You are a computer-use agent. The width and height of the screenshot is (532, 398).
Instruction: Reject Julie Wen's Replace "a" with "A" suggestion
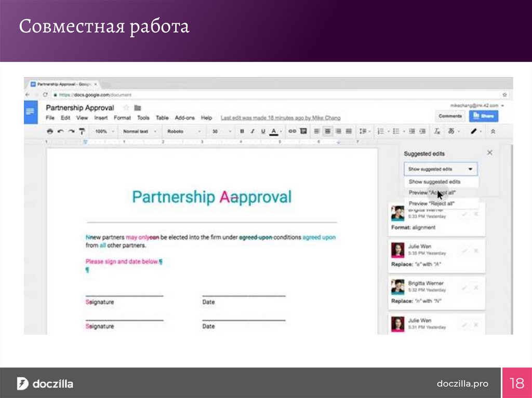click(476, 251)
